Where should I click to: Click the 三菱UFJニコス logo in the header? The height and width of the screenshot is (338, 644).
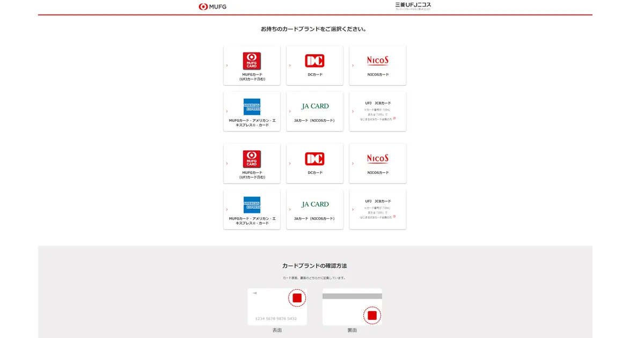413,6
